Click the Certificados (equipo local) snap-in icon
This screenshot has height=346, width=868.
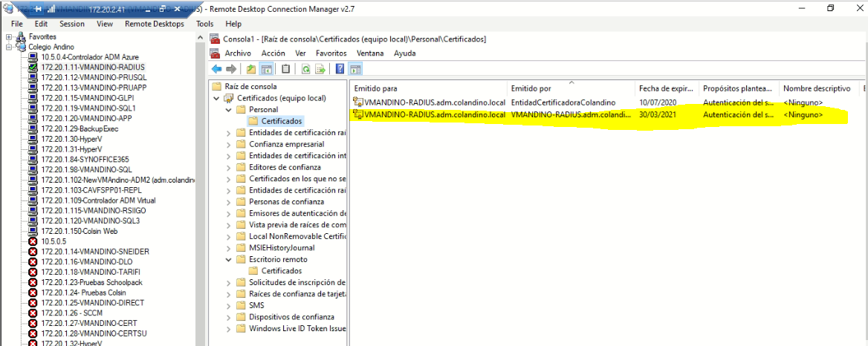pos(229,99)
